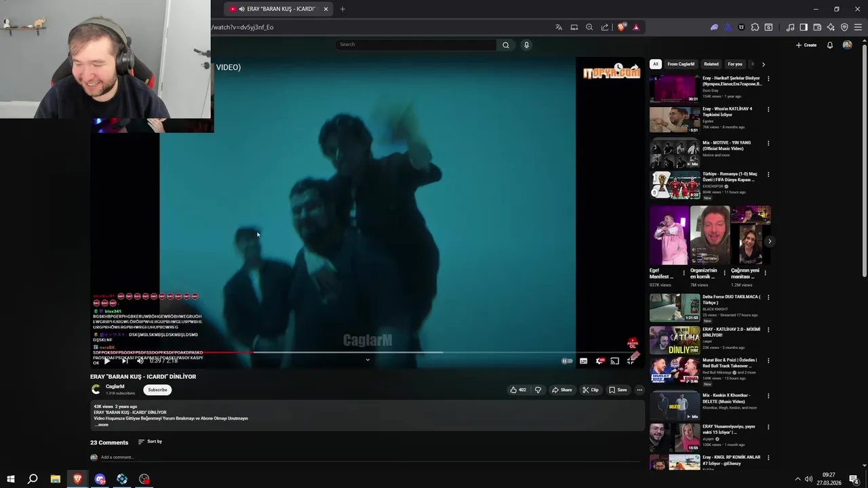Click the Create button in YouTube header
Image resolution: width=868 pixels, height=488 pixels.
(x=806, y=45)
